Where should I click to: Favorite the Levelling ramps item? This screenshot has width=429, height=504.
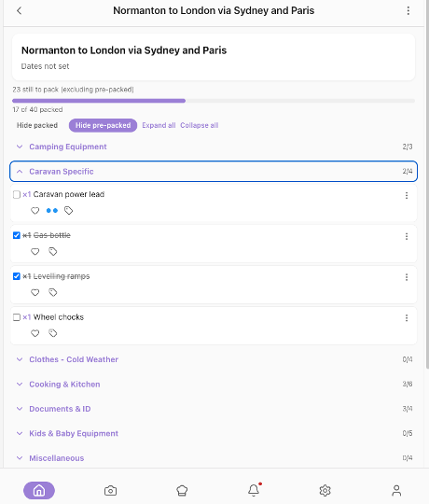point(35,292)
